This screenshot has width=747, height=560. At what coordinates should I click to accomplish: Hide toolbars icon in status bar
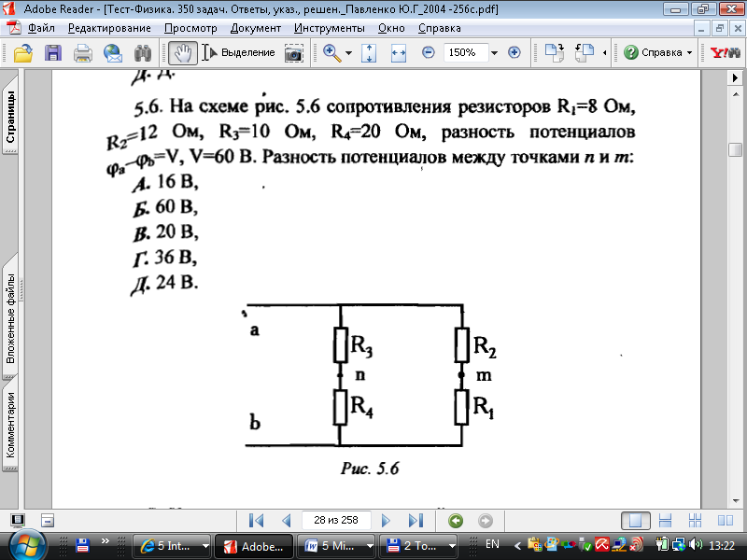tap(48, 521)
